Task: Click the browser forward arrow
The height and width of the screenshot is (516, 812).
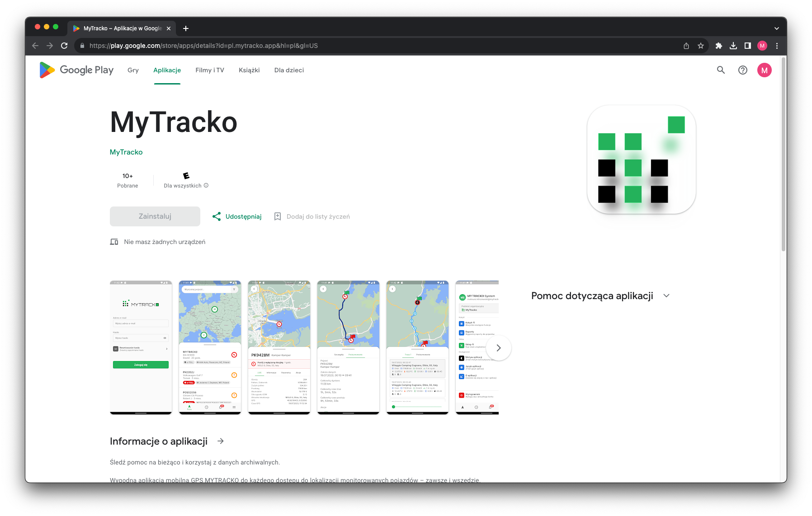Action: pos(50,46)
